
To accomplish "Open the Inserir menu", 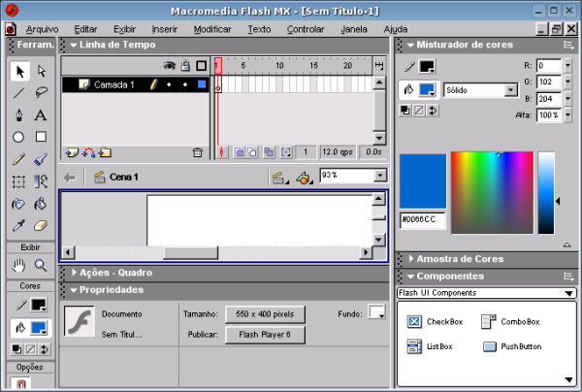I will [165, 29].
